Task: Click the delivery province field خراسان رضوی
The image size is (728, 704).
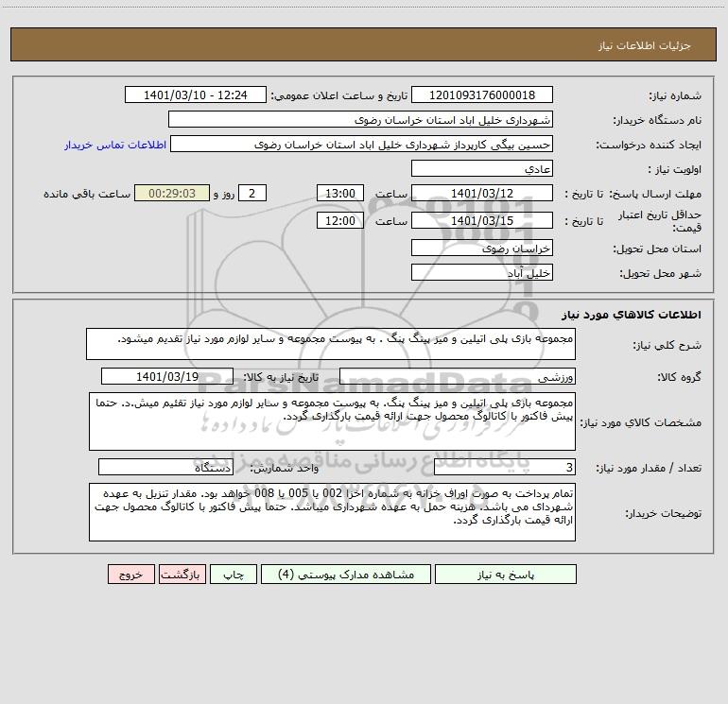Action: pyautogui.click(x=482, y=248)
